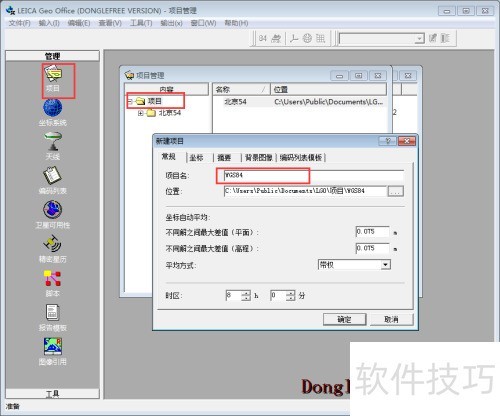This screenshot has height=416, width=500.
Task: Open the 查看(V) menu
Action: click(x=110, y=23)
